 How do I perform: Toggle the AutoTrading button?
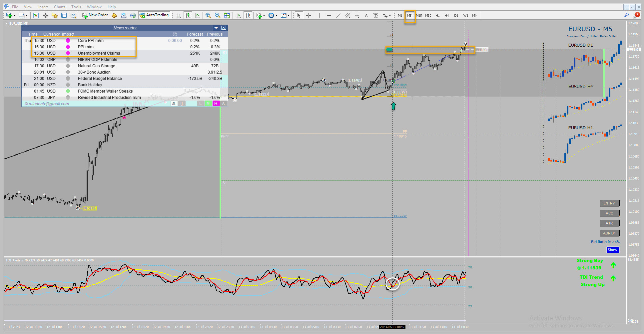click(x=154, y=15)
